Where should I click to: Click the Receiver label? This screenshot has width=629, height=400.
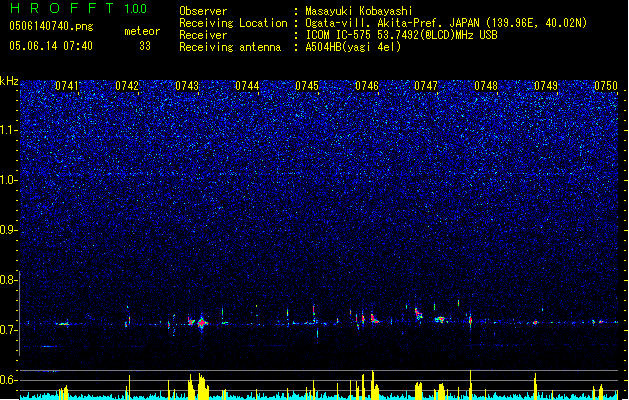pyautogui.click(x=203, y=35)
